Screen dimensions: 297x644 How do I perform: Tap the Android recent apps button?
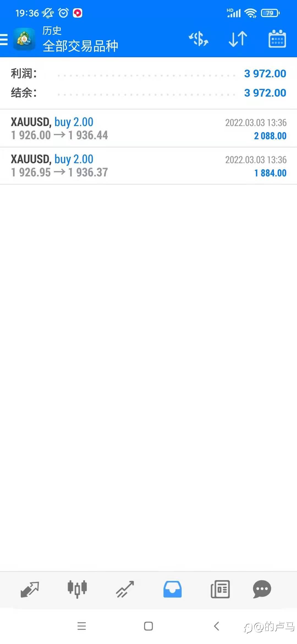[82, 626]
